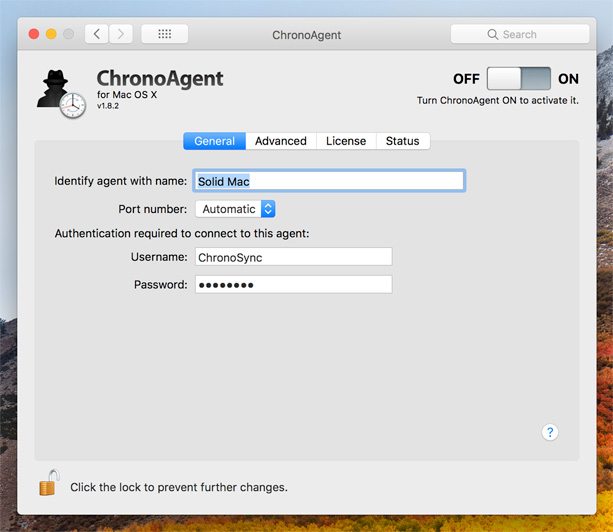Click into the Password field
613x532 pixels.
pos(294,285)
